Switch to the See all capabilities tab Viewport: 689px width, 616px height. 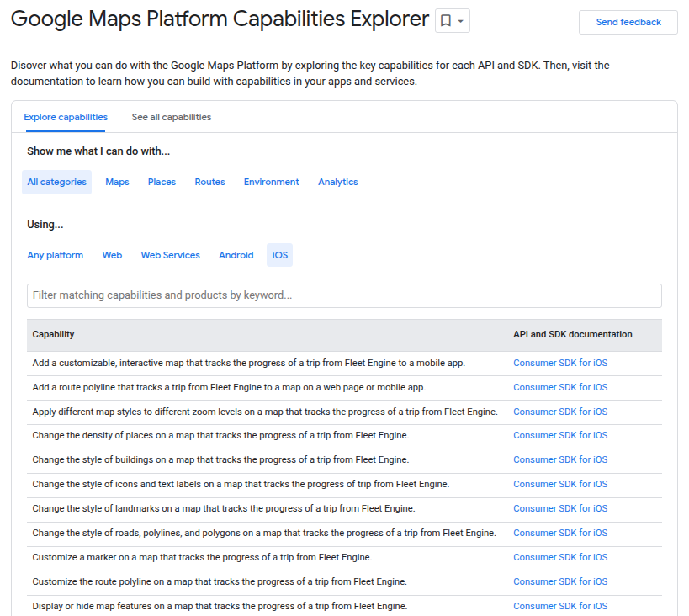(171, 117)
